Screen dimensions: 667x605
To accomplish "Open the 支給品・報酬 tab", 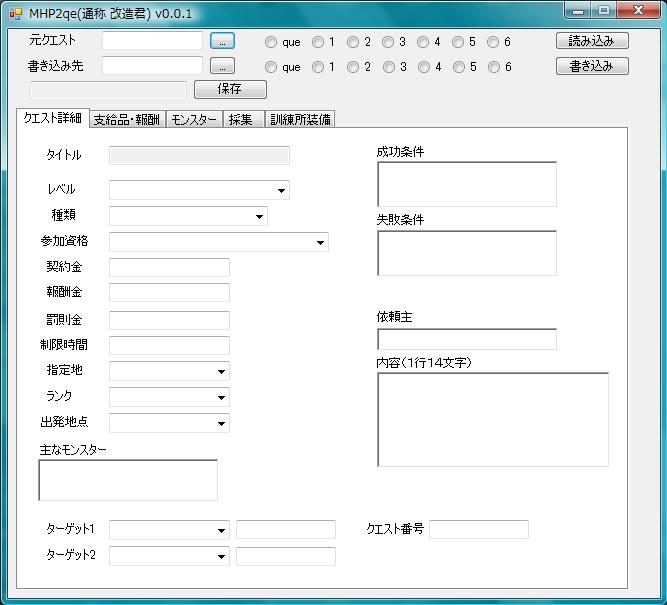I will 126,119.
